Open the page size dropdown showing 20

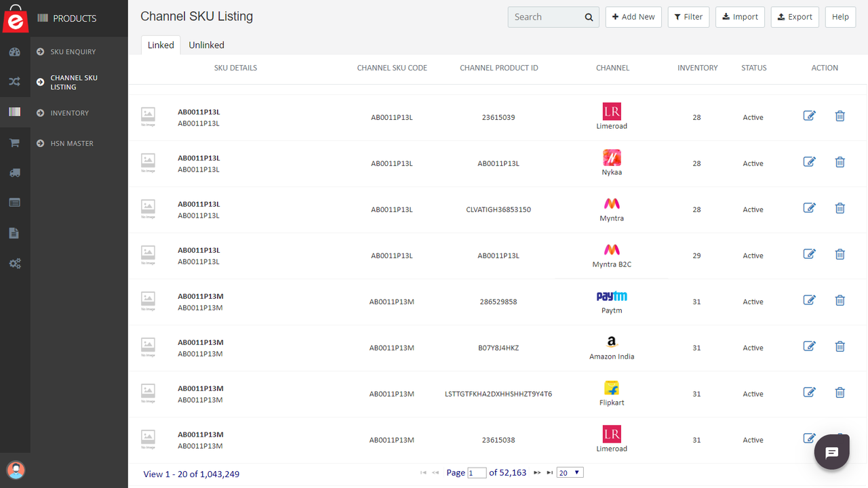(570, 472)
